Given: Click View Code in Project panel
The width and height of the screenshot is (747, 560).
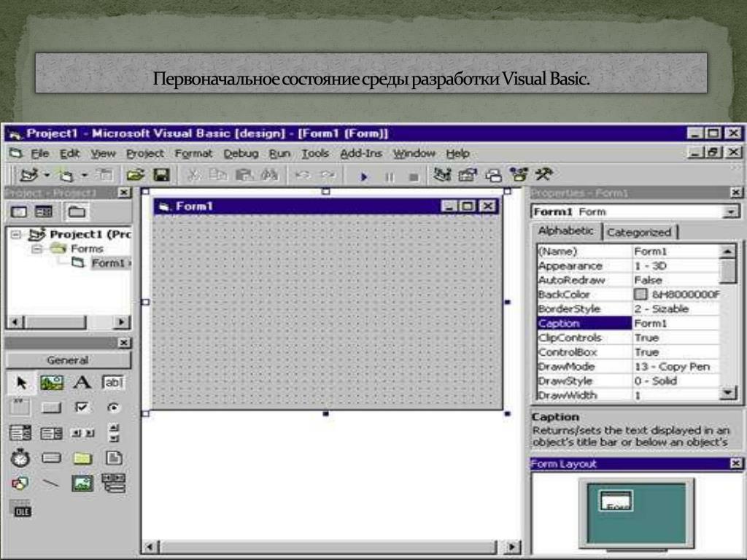Looking at the screenshot, I should coord(18,212).
